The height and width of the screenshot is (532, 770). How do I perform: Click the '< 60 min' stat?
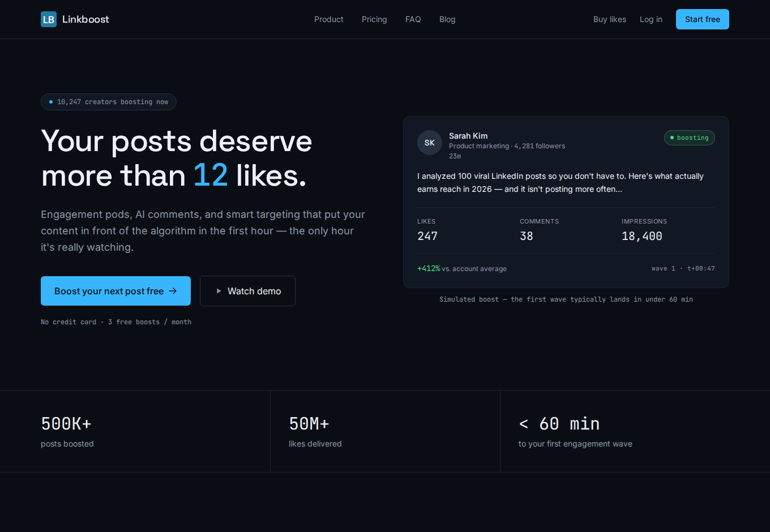(559, 424)
